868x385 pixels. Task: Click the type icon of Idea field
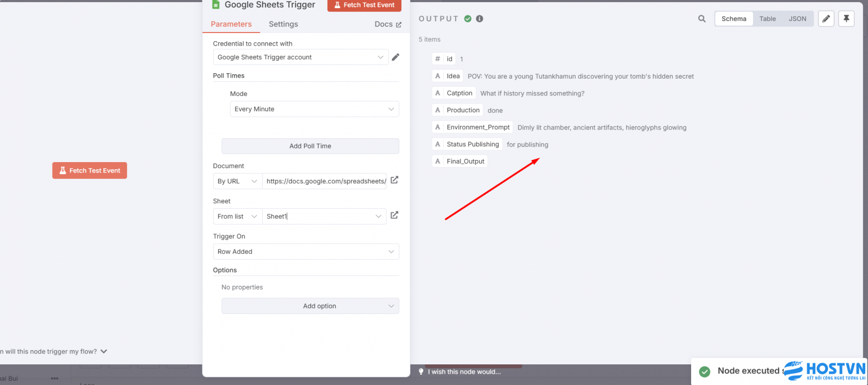pos(438,76)
